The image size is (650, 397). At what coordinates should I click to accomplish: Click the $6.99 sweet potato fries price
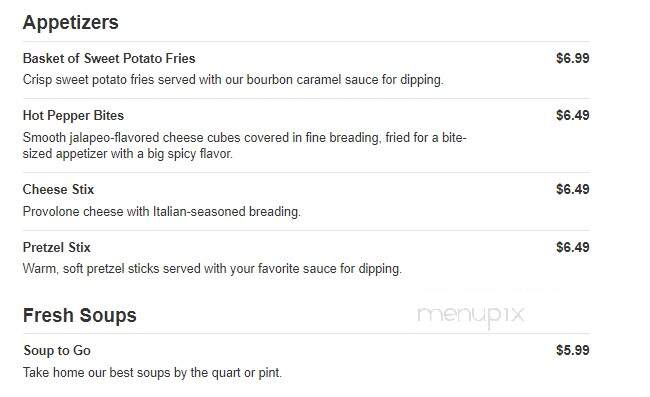pos(572,58)
